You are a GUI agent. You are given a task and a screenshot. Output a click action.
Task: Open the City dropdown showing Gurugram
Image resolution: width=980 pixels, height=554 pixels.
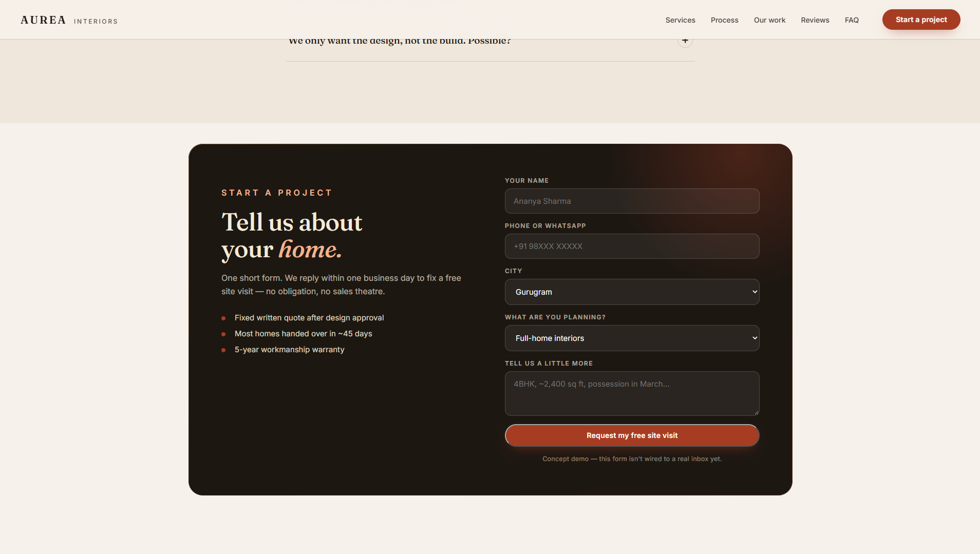click(632, 292)
